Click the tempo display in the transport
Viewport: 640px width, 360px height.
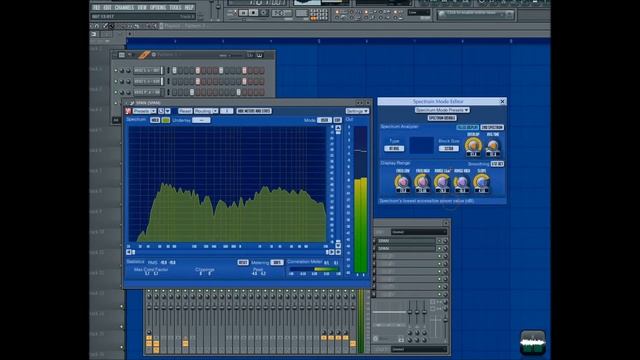coord(282,13)
